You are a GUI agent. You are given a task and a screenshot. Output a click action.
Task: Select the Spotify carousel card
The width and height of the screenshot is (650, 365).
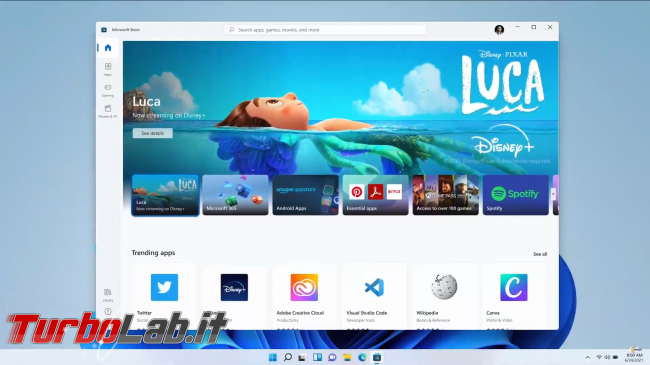[x=516, y=195]
